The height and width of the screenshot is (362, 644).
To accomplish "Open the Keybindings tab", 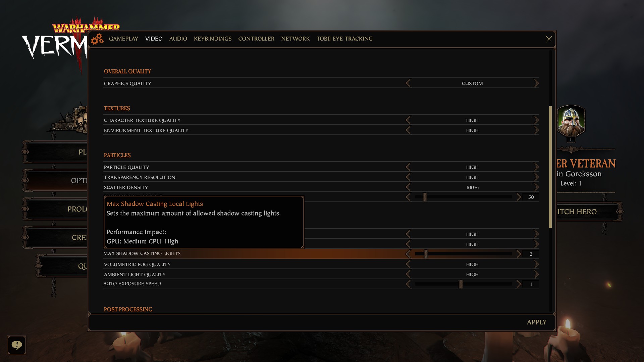I will point(213,39).
